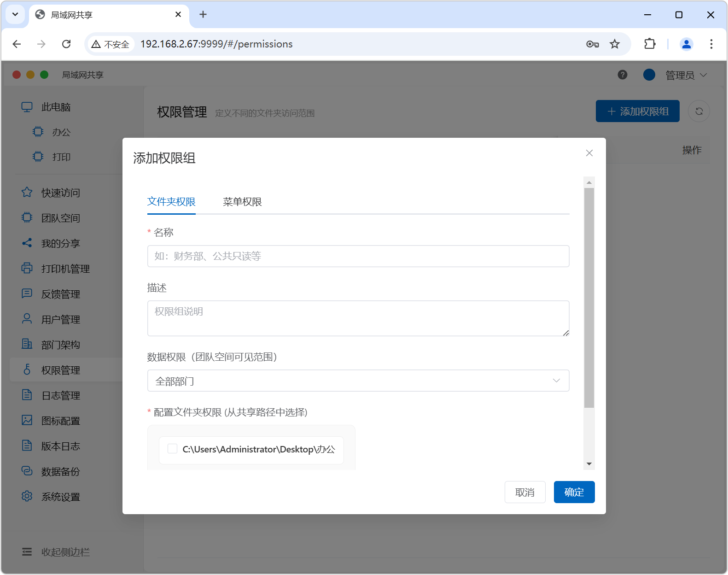This screenshot has height=575, width=728.
Task: Click the address bar URL
Action: point(216,44)
